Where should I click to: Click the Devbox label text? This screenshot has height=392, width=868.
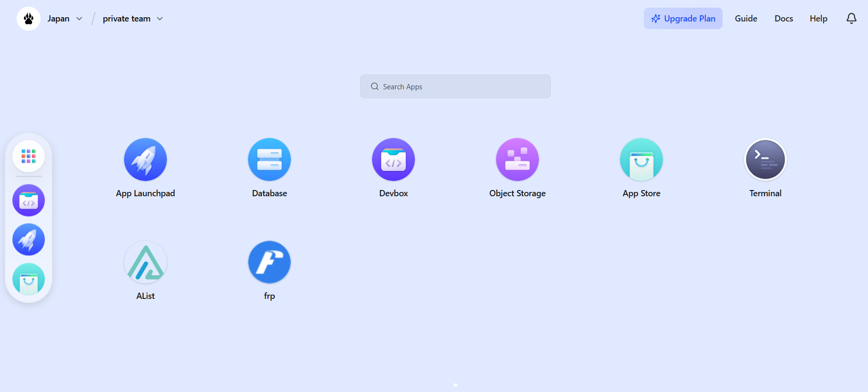click(x=393, y=193)
